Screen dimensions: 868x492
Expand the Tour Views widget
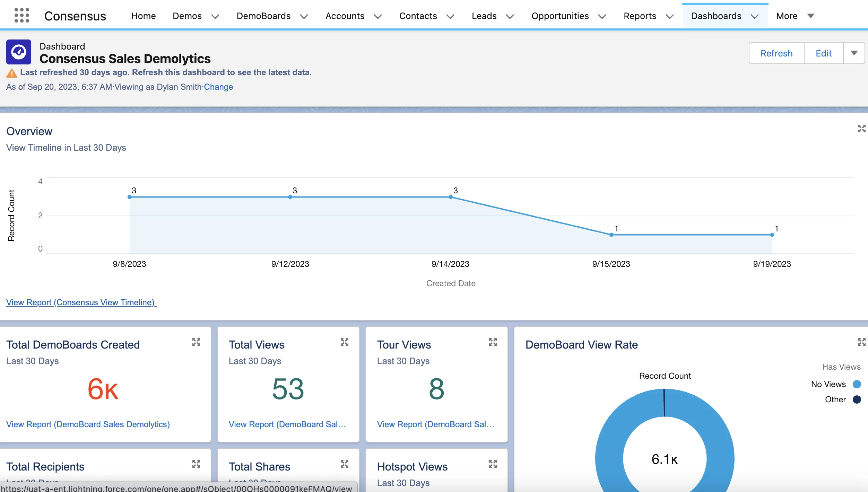493,342
